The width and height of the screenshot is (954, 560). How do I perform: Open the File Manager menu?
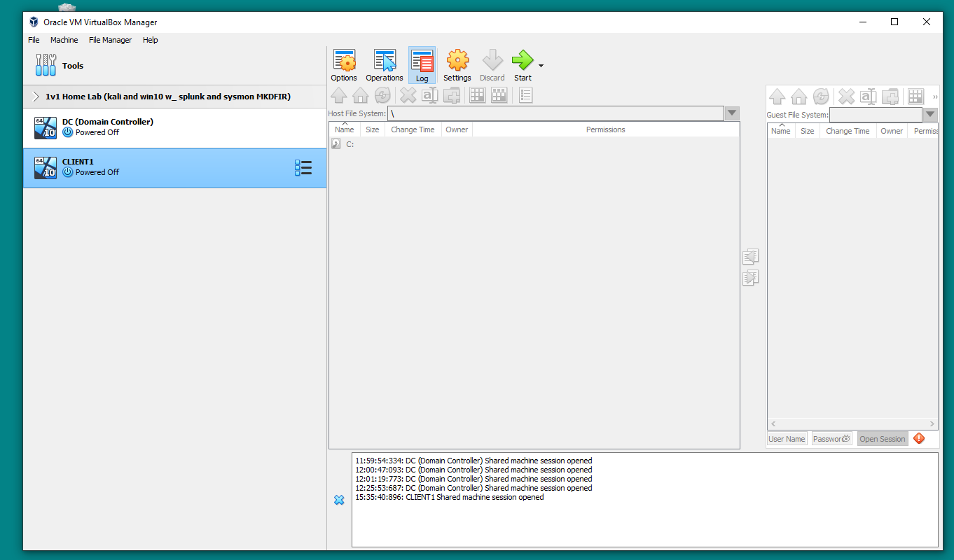pos(110,40)
